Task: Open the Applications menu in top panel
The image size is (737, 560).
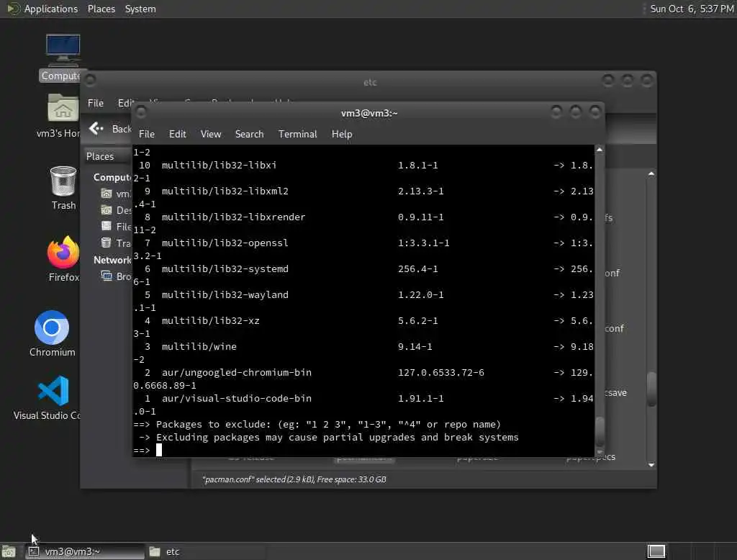Action: pos(51,9)
